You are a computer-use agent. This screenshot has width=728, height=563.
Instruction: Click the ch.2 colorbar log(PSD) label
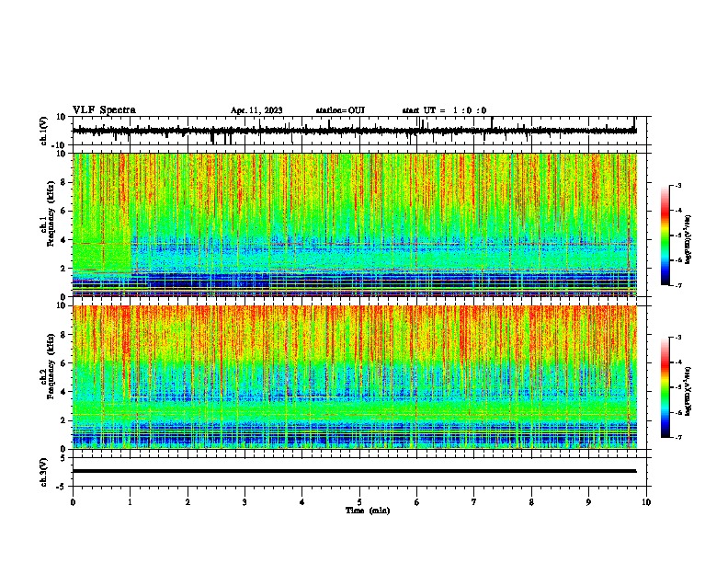click(688, 391)
